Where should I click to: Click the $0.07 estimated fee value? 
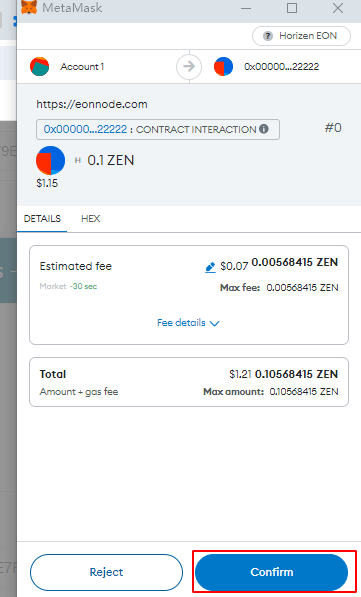point(234,266)
